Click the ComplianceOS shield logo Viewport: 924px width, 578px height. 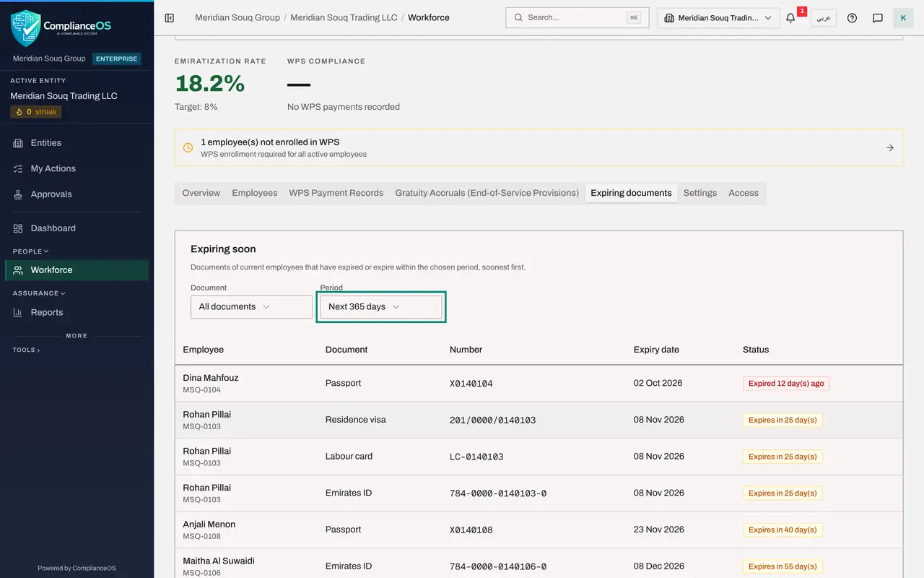[x=25, y=28]
